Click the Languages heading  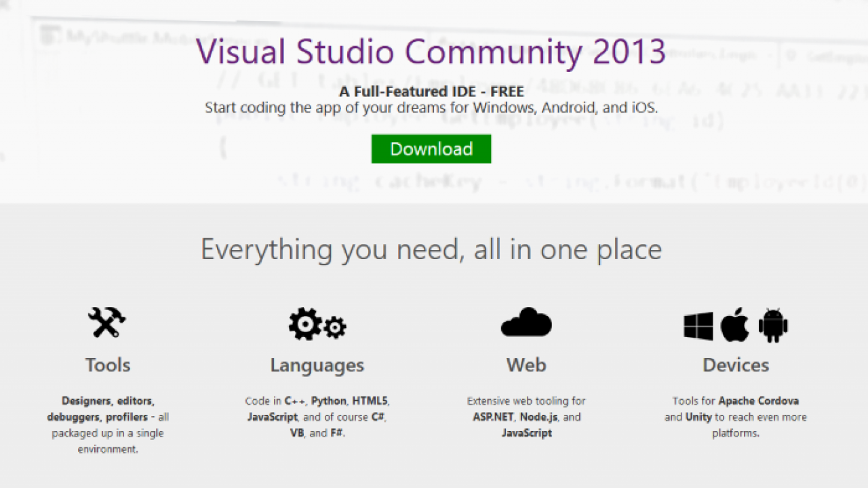(x=317, y=365)
